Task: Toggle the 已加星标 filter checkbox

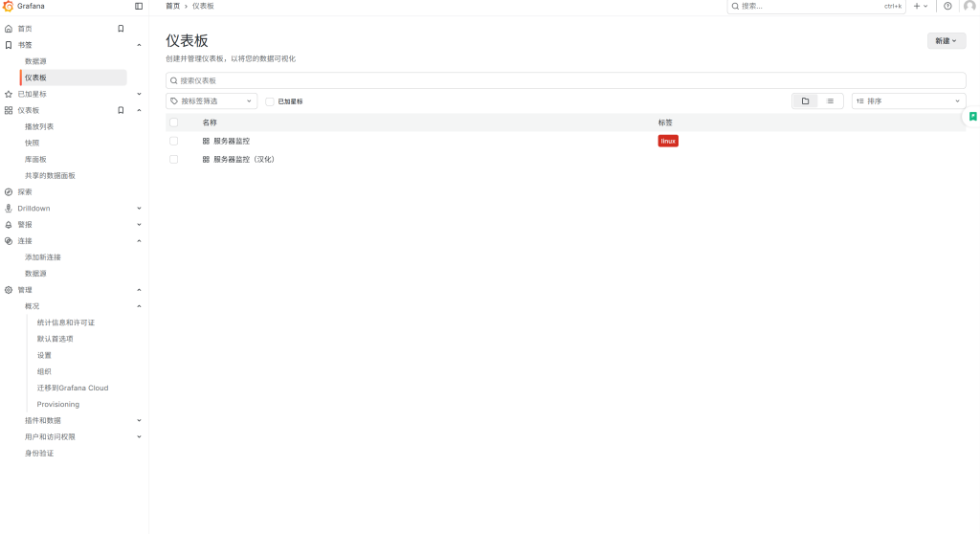Action: click(x=270, y=101)
